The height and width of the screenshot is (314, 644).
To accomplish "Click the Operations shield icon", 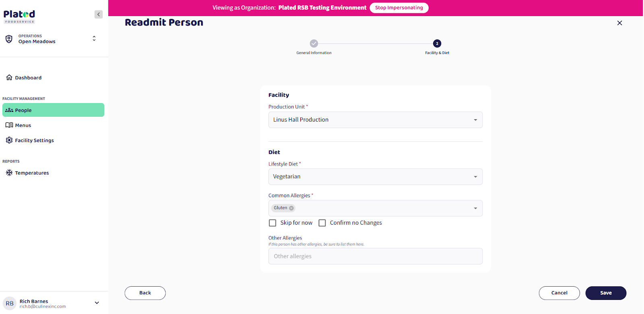I will point(9,39).
